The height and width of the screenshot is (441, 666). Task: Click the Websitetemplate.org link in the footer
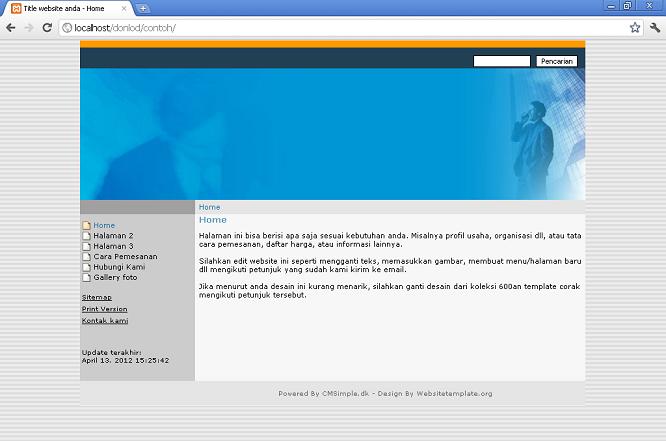pos(454,393)
